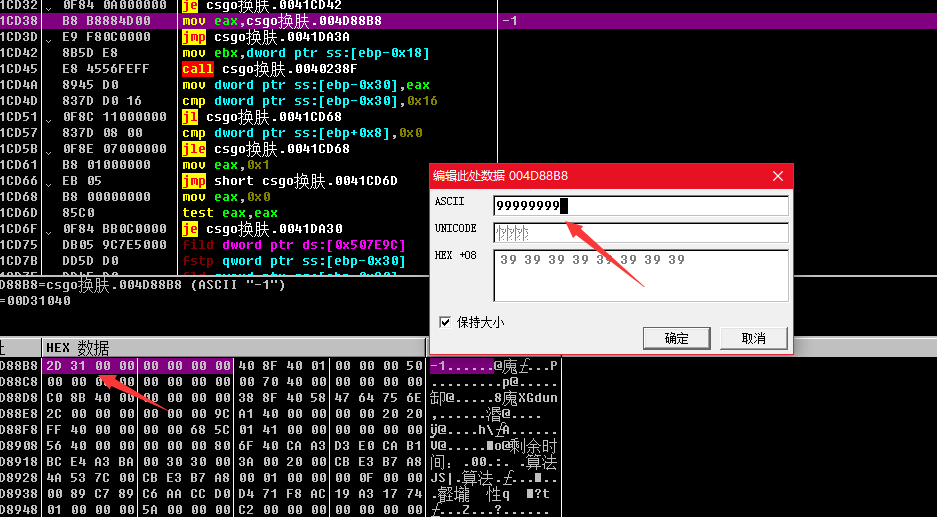The height and width of the screenshot is (517, 937).
Task: Click the ASCII input field containing 99999999
Action: (641, 206)
